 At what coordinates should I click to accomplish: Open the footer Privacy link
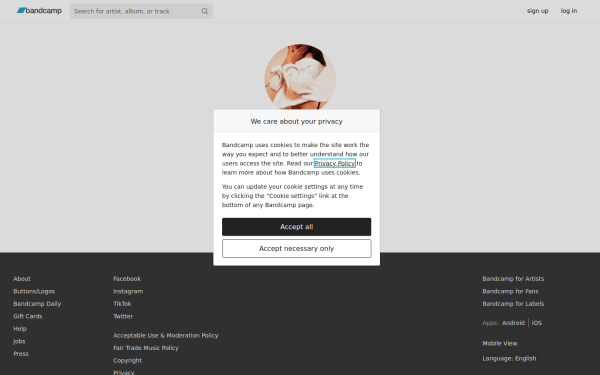click(x=124, y=372)
